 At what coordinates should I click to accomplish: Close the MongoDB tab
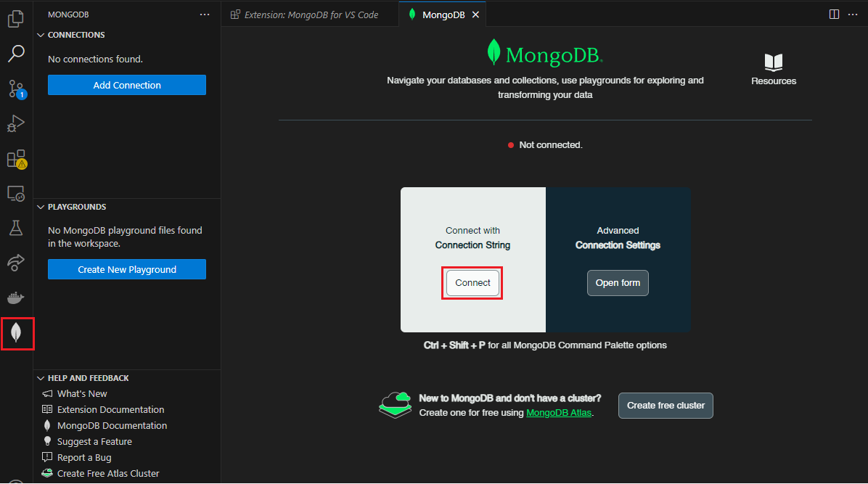[x=475, y=15]
